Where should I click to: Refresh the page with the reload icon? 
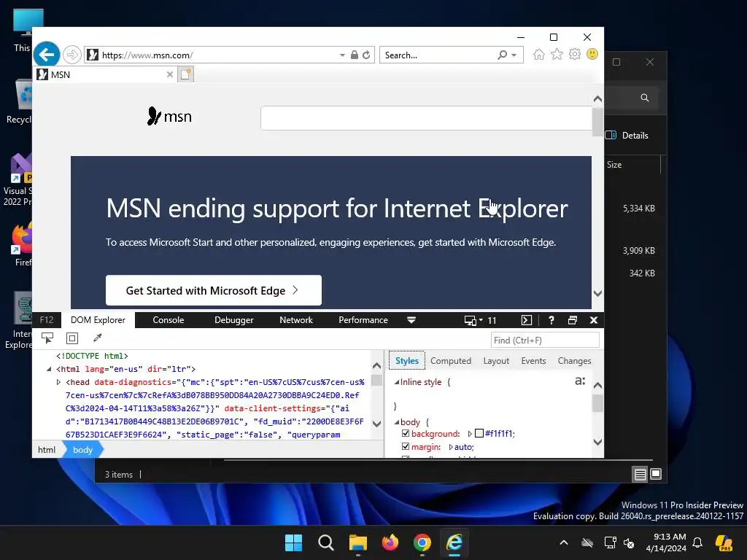[366, 55]
